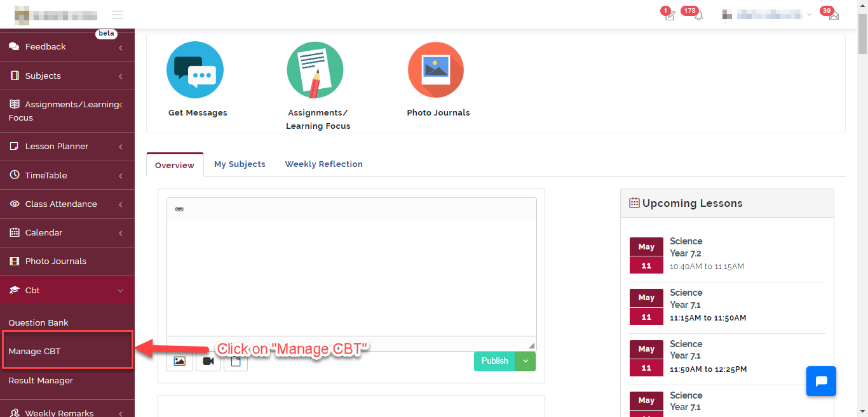Expand the Lesson Planner chevron arrow
Image resolution: width=868 pixels, height=417 pixels.
(120, 147)
